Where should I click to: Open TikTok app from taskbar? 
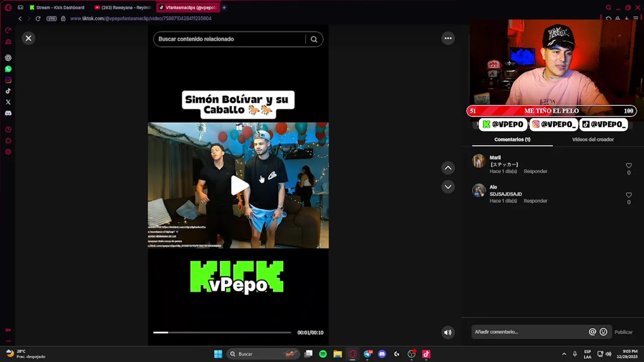426,354
